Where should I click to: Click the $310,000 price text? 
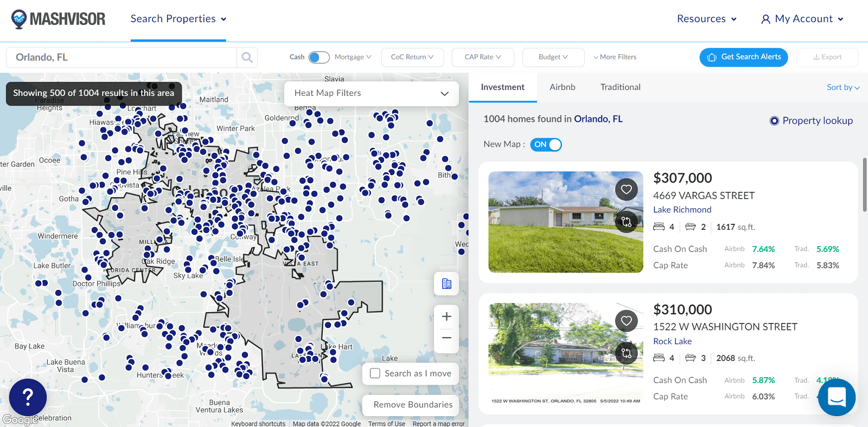coord(682,310)
